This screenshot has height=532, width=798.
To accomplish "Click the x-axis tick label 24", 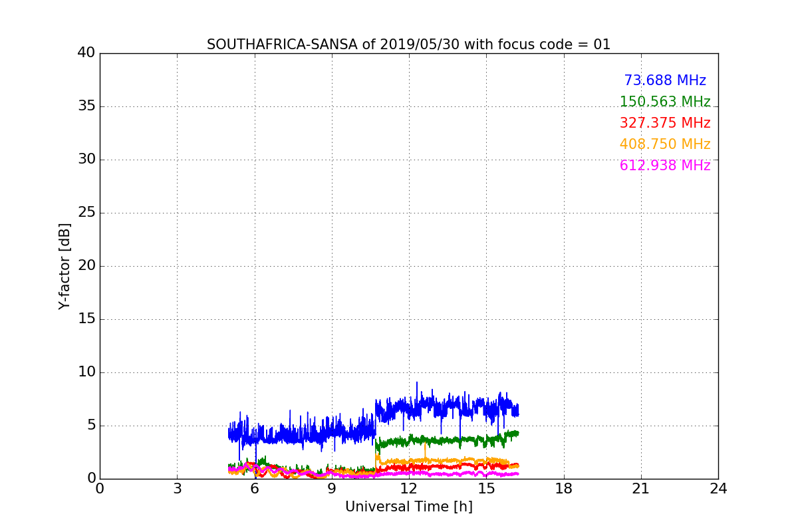I will (718, 488).
